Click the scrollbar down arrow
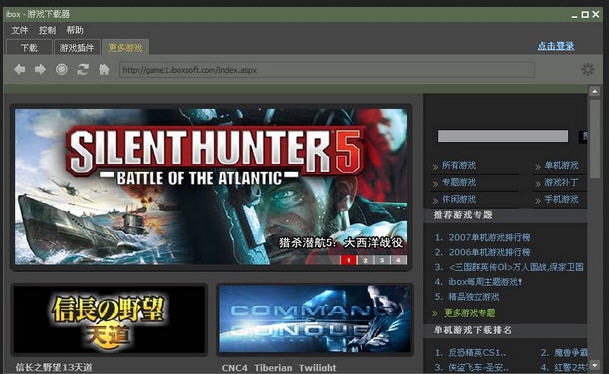 click(595, 365)
